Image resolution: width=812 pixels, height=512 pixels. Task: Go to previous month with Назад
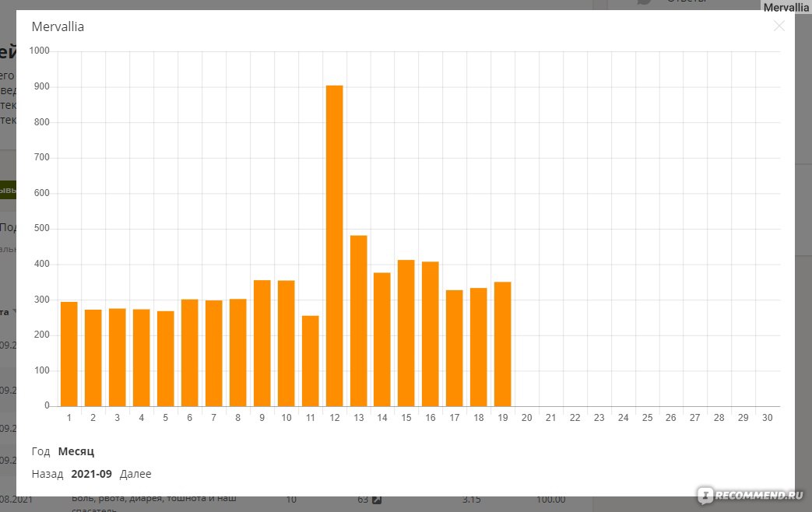point(47,474)
